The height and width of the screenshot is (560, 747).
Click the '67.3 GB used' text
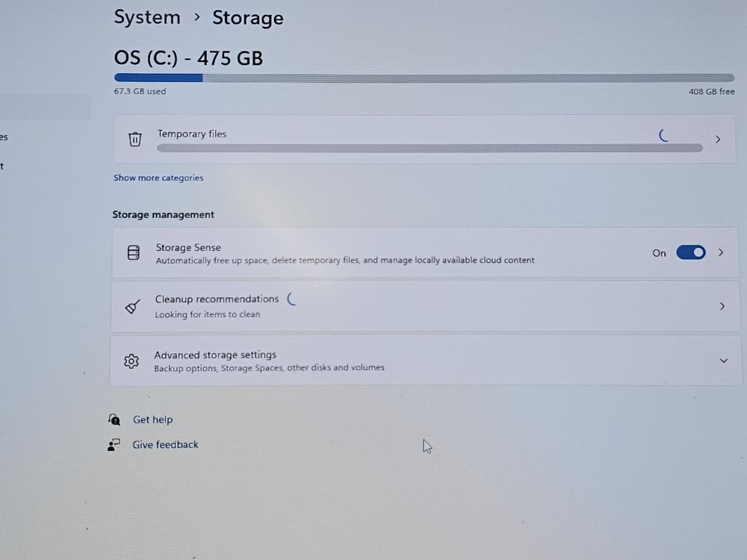point(140,91)
